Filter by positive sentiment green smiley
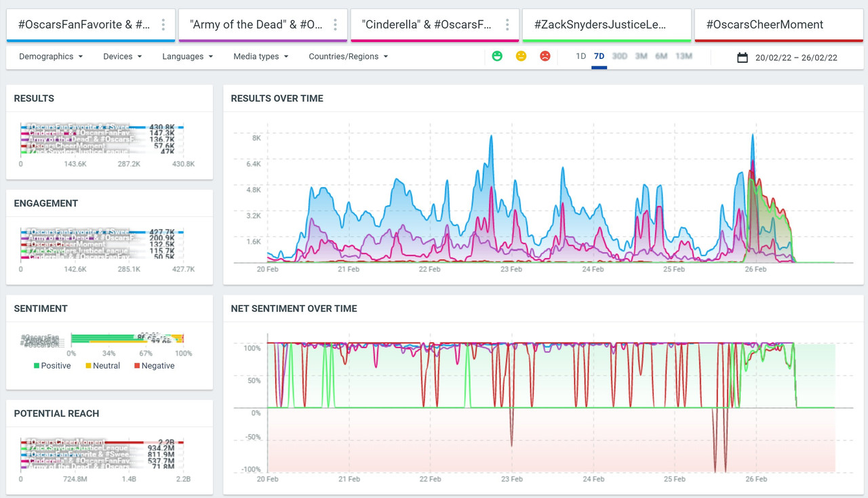 click(x=497, y=56)
